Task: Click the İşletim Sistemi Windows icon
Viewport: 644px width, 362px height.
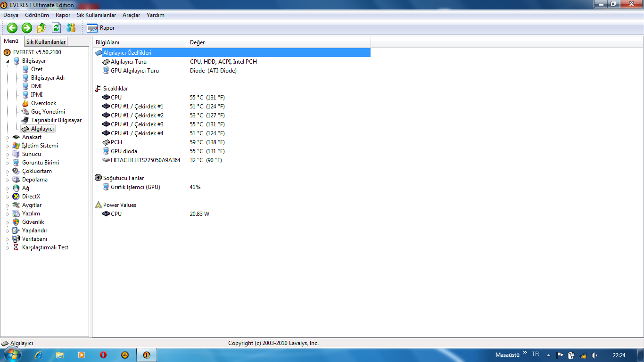Action: [x=16, y=146]
